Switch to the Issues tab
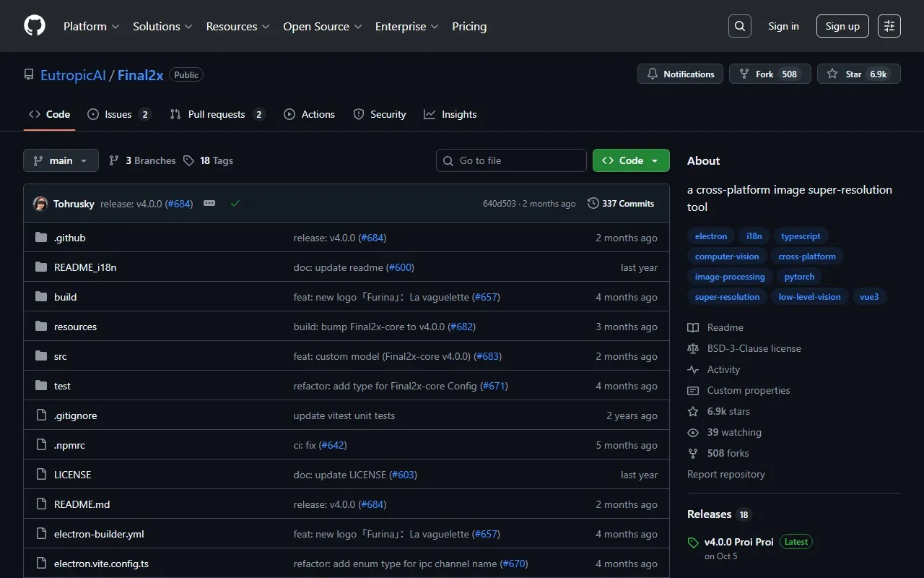924x578 pixels. (118, 114)
